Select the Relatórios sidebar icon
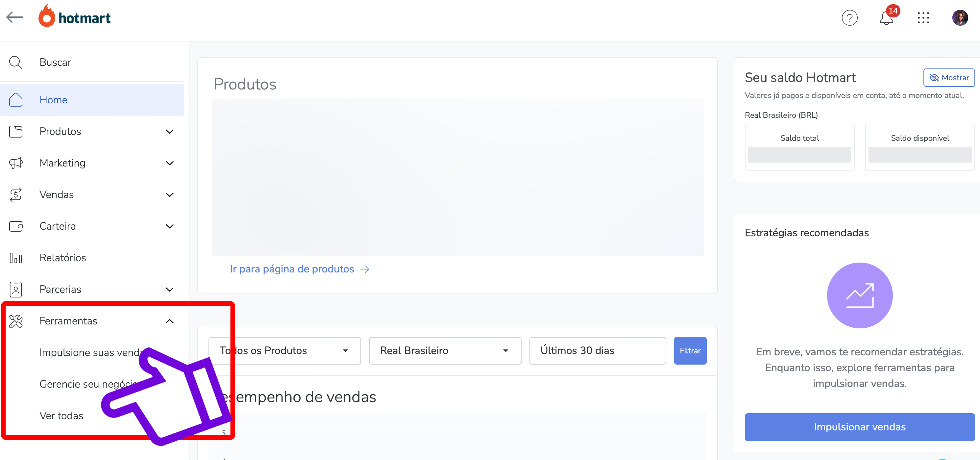 [x=15, y=258]
